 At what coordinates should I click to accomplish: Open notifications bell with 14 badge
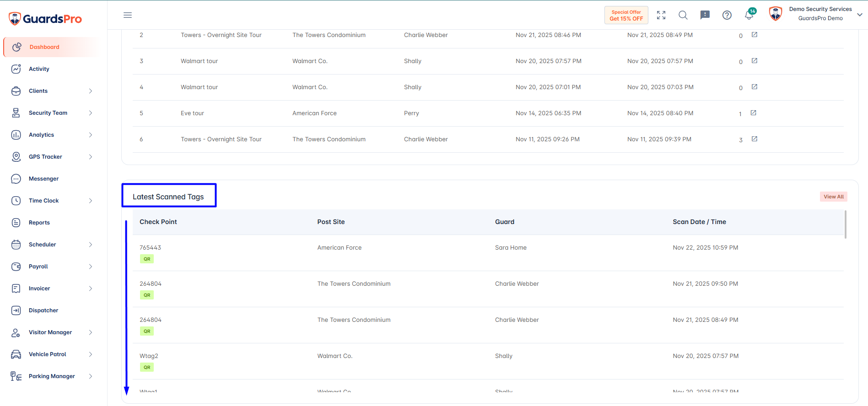(x=750, y=14)
